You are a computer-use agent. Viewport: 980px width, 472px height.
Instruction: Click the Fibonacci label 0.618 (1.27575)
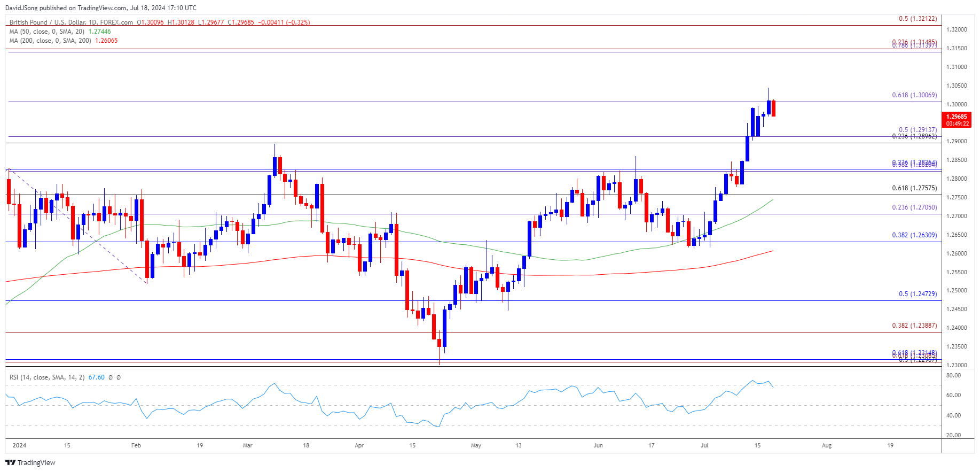click(914, 188)
